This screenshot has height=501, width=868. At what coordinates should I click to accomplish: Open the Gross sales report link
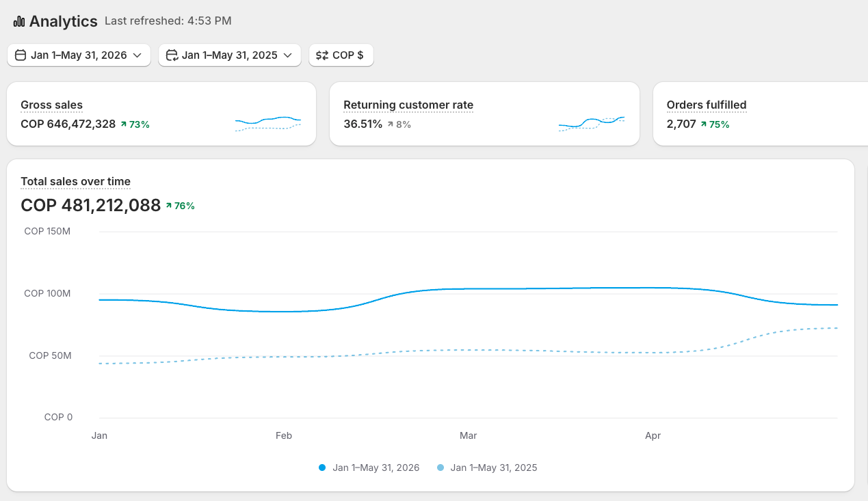51,105
